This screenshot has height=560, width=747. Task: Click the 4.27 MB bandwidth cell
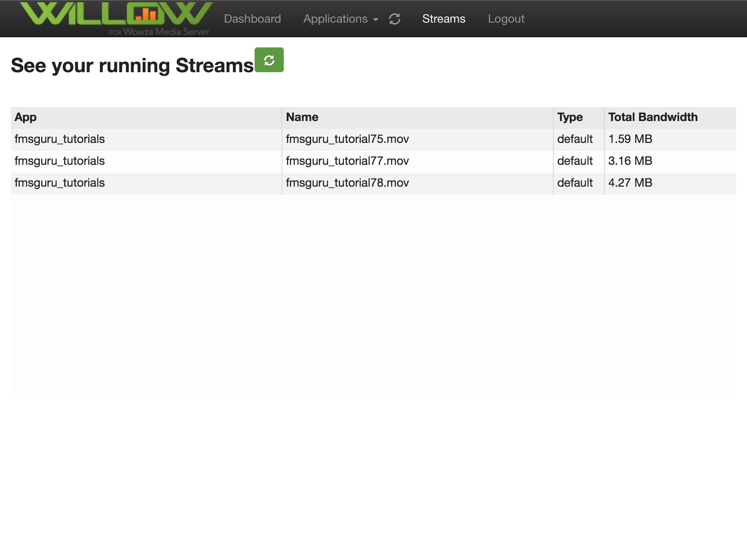(x=630, y=183)
